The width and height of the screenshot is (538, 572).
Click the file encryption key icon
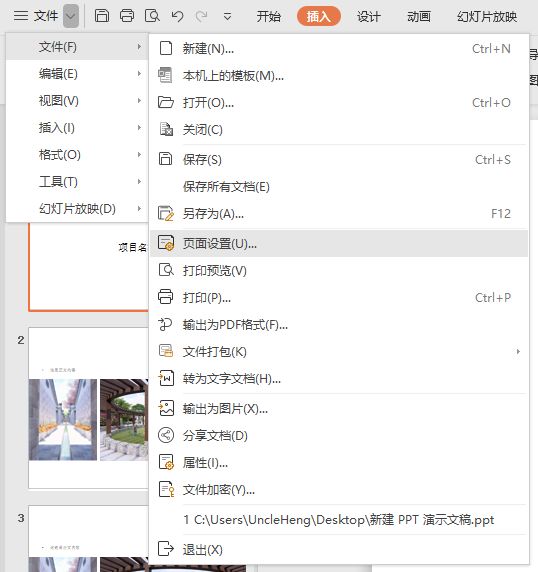pos(166,490)
